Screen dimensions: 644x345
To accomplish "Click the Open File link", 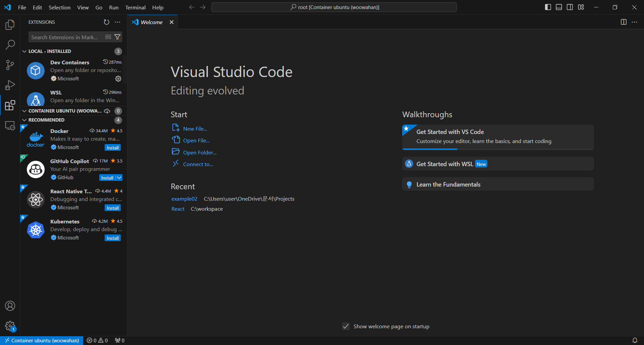I will (x=196, y=140).
